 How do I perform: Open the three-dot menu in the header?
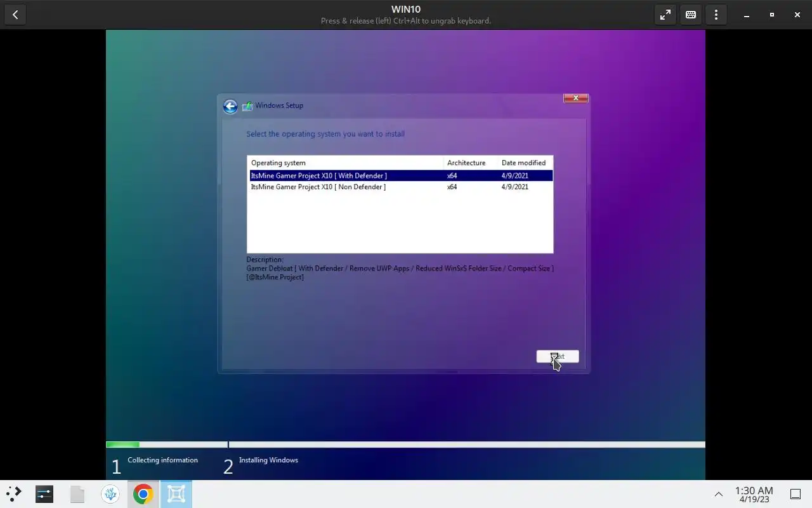(716, 15)
